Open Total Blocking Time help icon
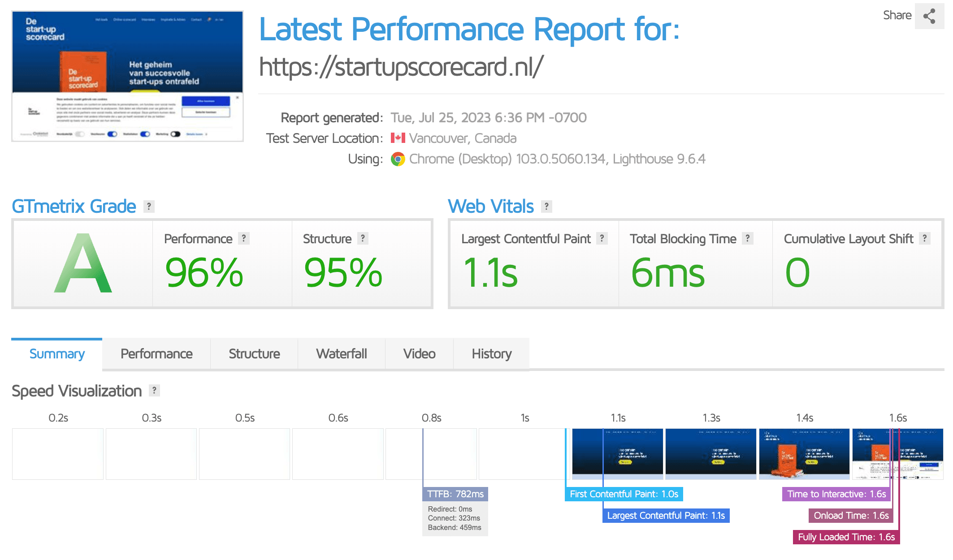The height and width of the screenshot is (560, 953). (747, 238)
